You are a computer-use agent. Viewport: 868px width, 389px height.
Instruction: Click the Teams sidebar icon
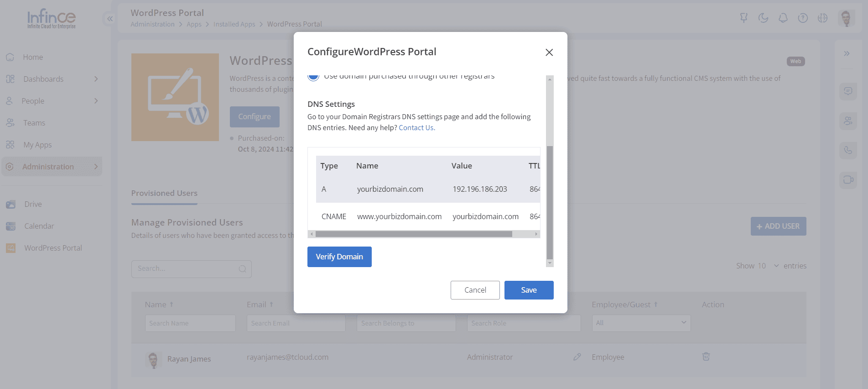pyautogui.click(x=10, y=123)
